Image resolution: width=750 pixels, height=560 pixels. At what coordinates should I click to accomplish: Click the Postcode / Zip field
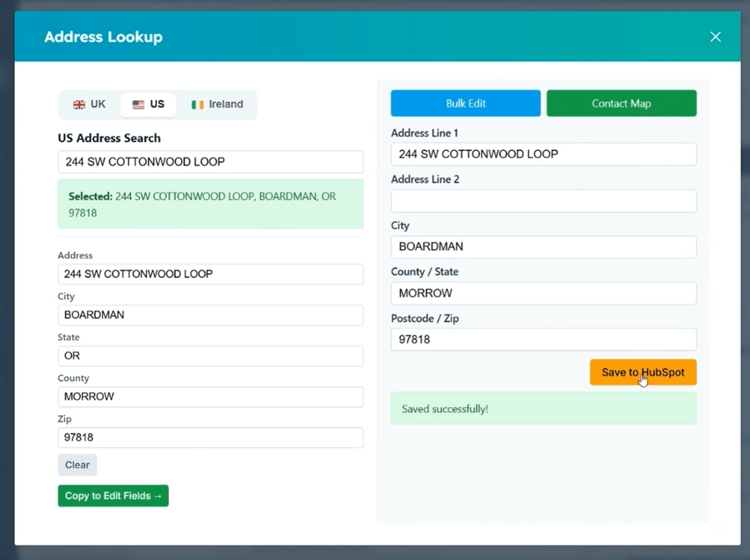(x=543, y=339)
